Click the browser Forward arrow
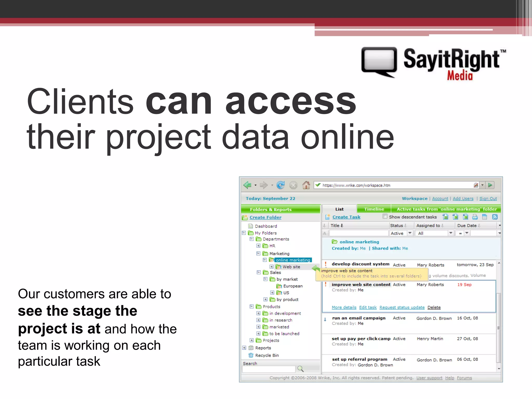The image size is (532, 399). pos(264,185)
